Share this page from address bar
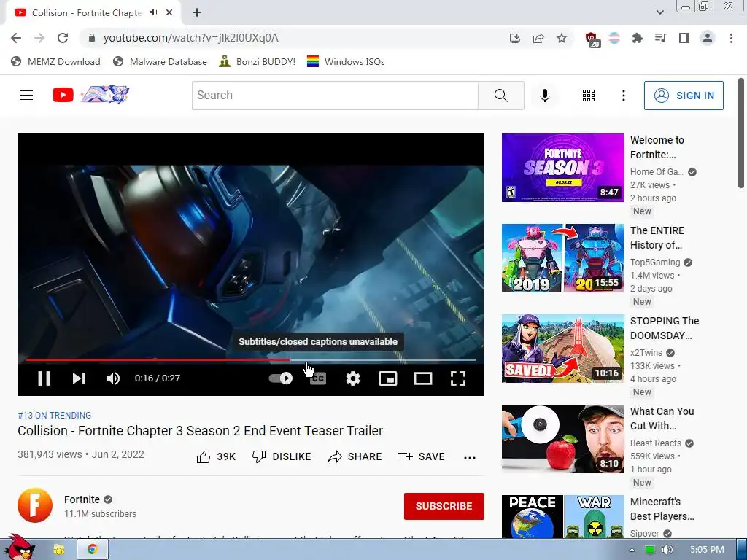Screen dimensions: 747x560 [x=538, y=38]
